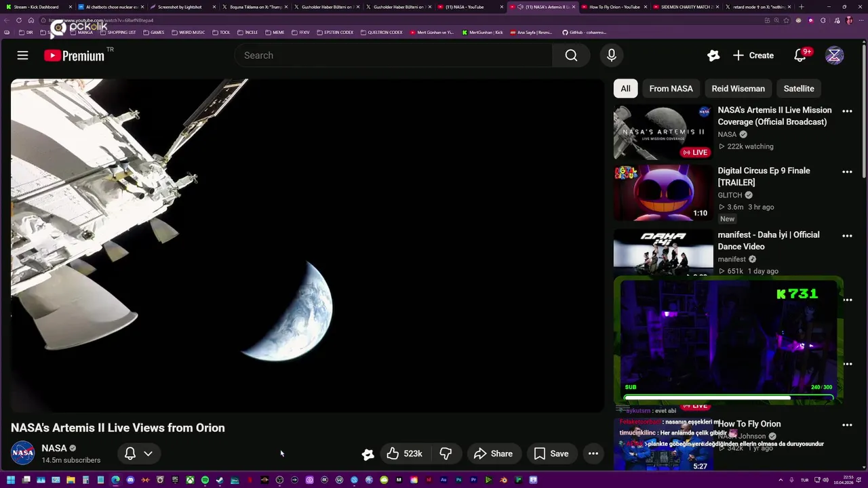Open the MEME bookmarks folder
This screenshot has width=868, height=488.
click(275, 33)
